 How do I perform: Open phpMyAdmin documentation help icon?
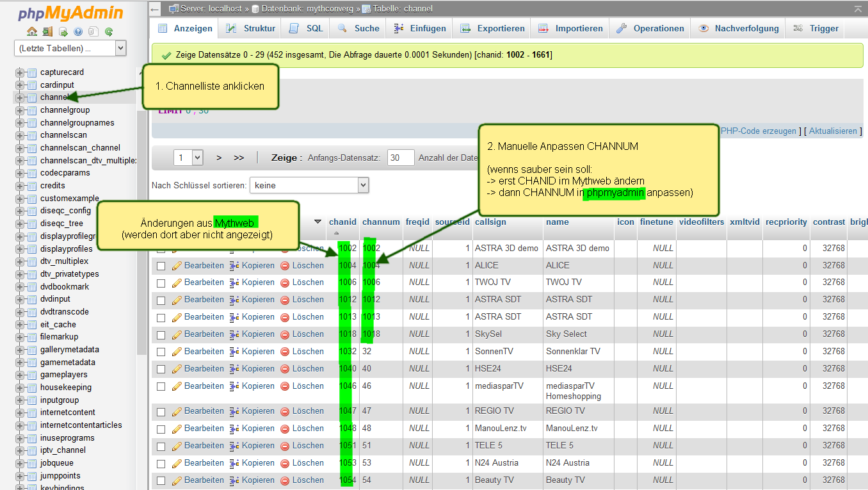78,31
